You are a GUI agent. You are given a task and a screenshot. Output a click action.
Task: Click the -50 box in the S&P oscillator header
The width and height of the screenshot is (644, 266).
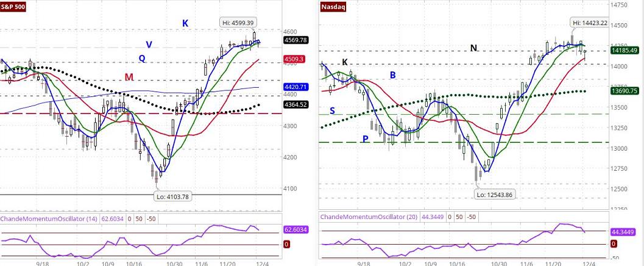coord(150,219)
